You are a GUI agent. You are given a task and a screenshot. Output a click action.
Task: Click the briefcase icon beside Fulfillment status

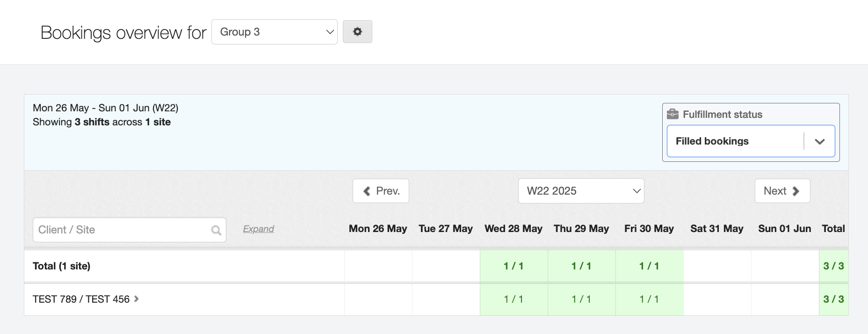tap(673, 114)
